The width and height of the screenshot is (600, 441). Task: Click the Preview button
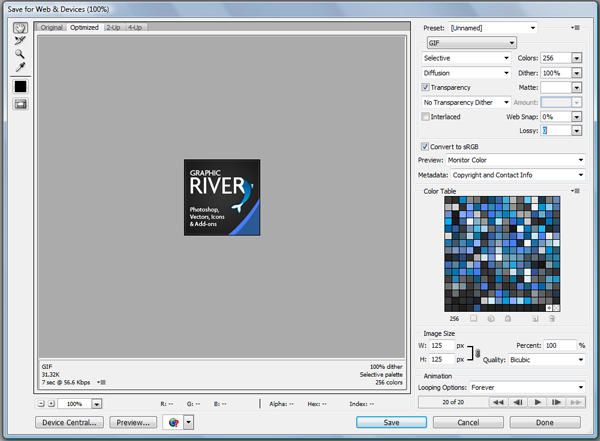coord(133,422)
